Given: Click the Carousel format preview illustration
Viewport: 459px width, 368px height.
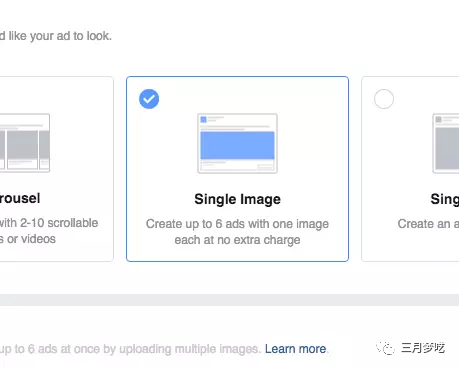Looking at the screenshot, I should pos(25,143).
